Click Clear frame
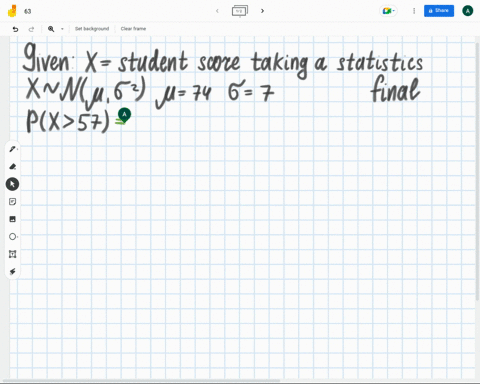 [133, 29]
